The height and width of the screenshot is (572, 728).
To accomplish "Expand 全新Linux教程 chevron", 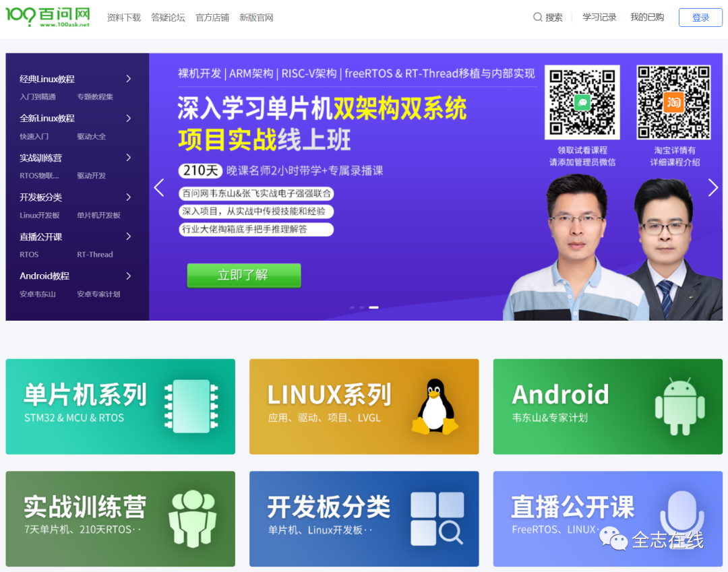I will pyautogui.click(x=129, y=119).
